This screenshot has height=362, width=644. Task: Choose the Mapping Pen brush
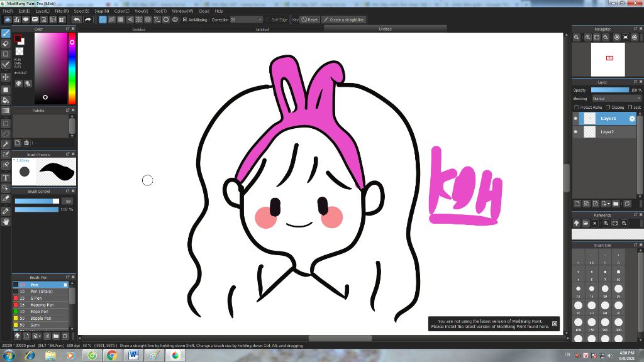(x=41, y=305)
